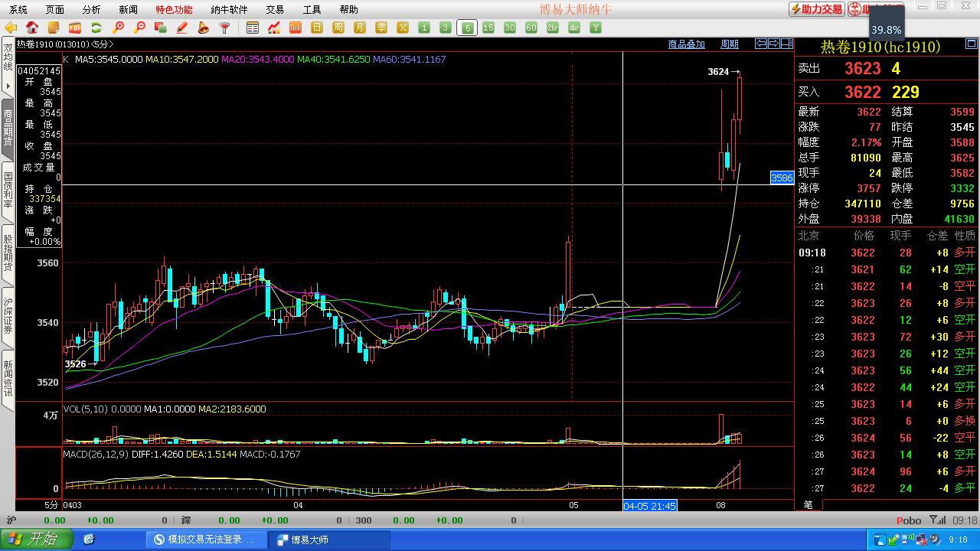Click the funnel filter icon
Screen dimensions: 980x551
pos(225,28)
